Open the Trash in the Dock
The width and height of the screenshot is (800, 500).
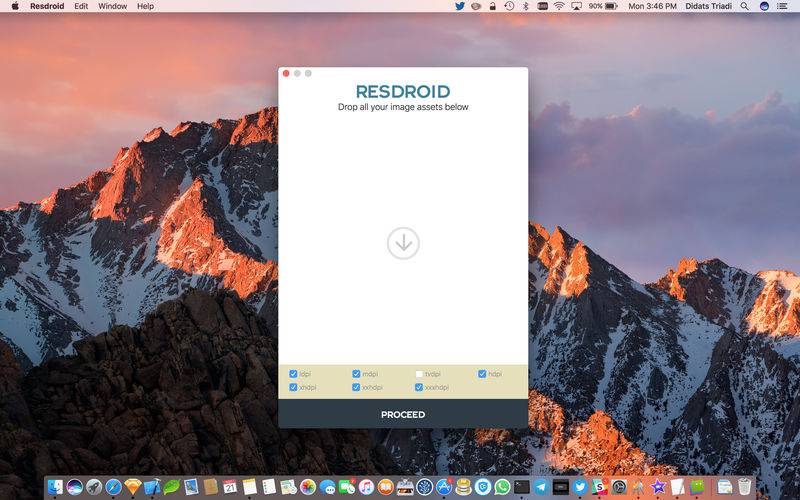745,487
